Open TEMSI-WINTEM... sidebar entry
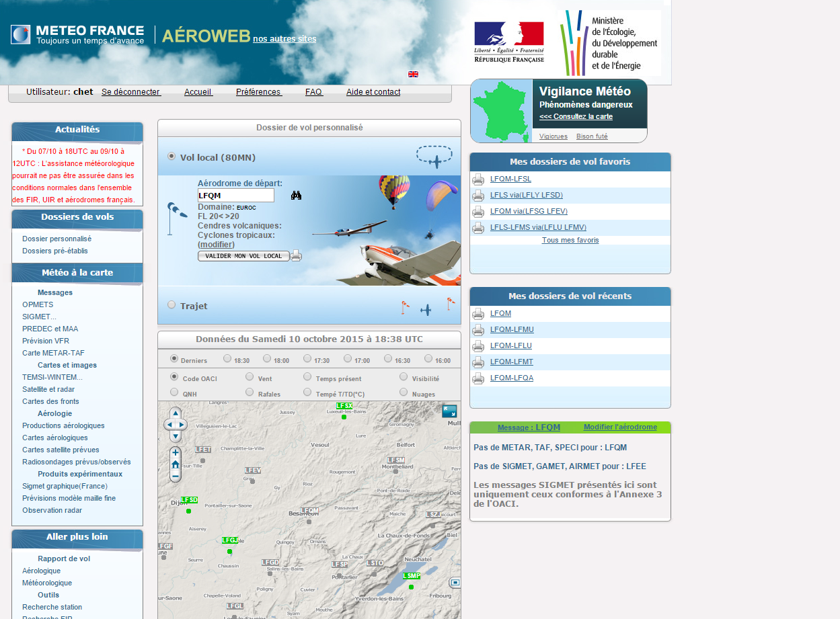The image size is (840, 619). pos(52,377)
